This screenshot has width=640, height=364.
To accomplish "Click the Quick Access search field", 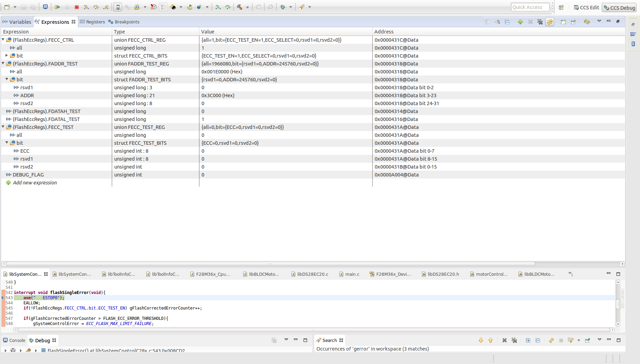I will (x=530, y=7).
